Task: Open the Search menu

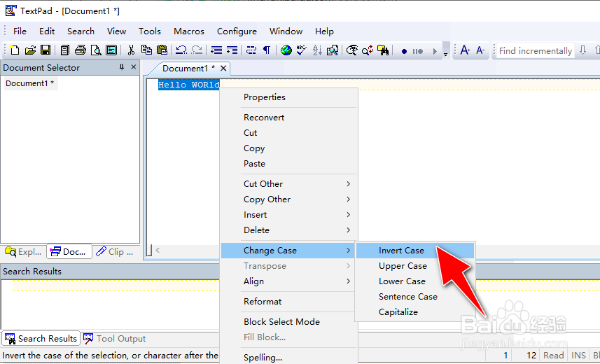Action: pos(81,31)
